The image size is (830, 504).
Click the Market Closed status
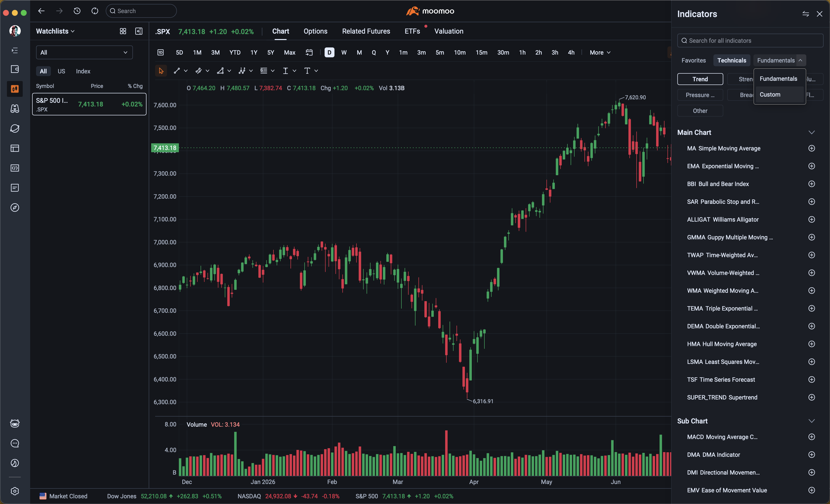pyautogui.click(x=64, y=496)
